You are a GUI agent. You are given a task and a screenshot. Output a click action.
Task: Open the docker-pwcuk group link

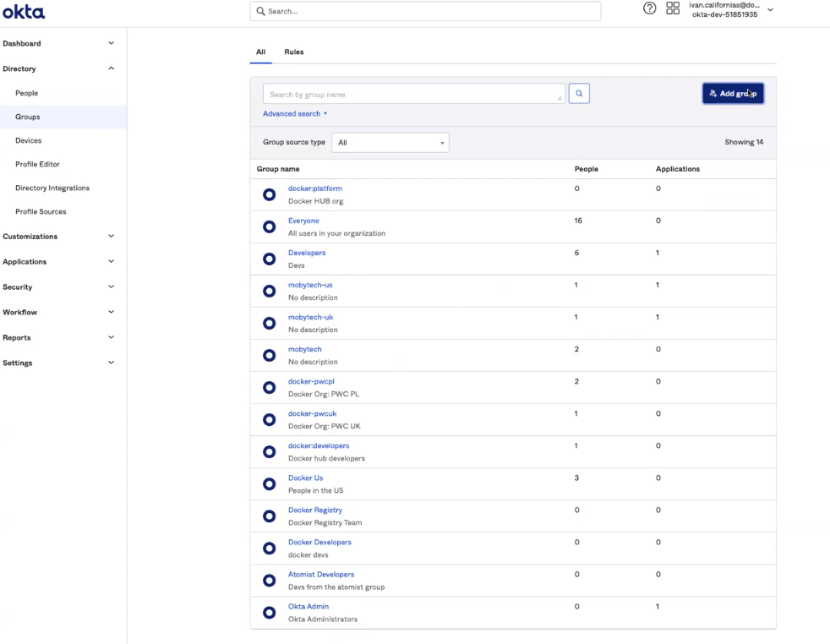pyautogui.click(x=313, y=414)
